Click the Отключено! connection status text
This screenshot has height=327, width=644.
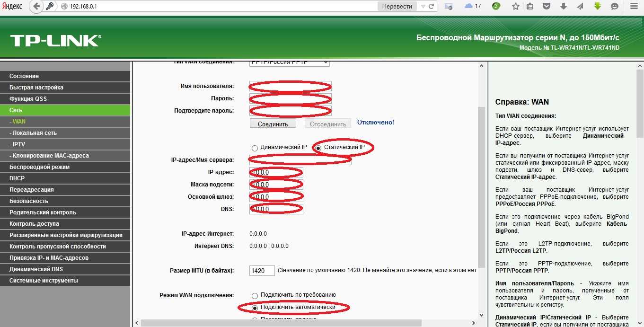[376, 123]
